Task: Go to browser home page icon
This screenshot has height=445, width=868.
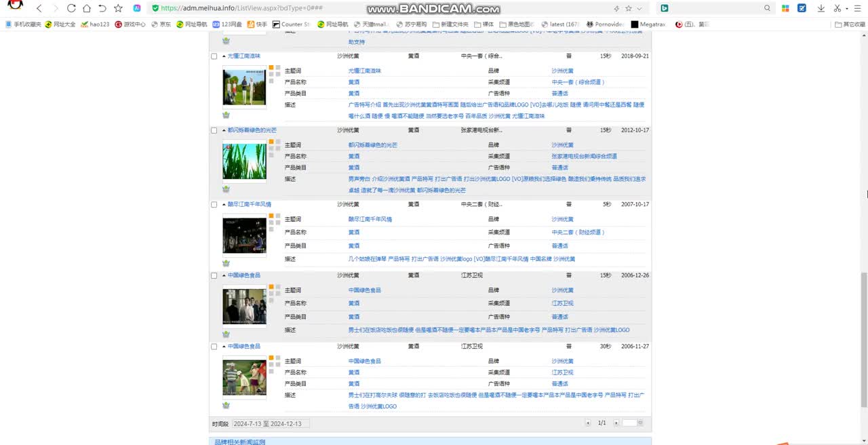Action: pyautogui.click(x=87, y=8)
